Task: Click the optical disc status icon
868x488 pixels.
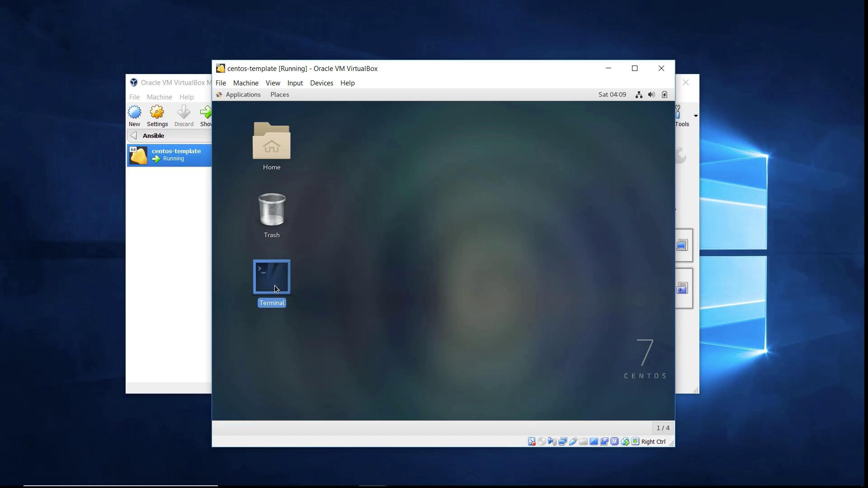Action: 542,441
